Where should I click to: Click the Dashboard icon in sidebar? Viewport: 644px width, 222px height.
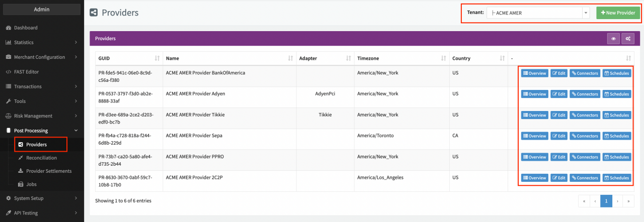(x=9, y=28)
